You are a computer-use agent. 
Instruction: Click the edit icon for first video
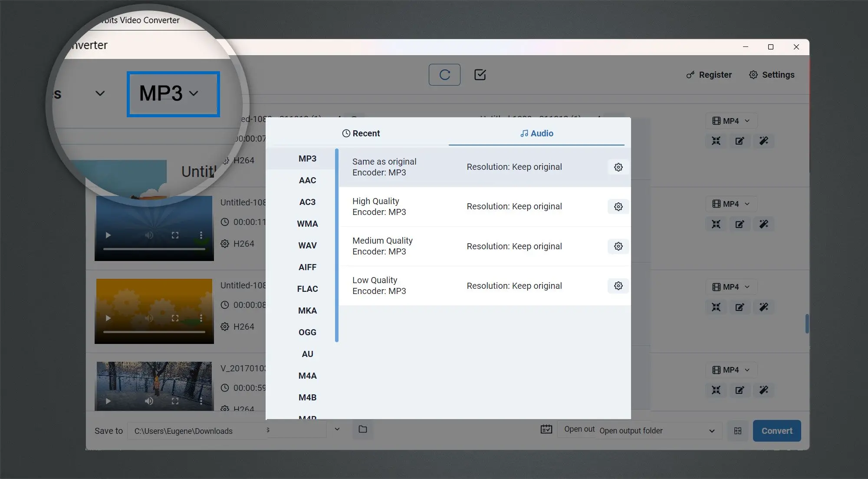[x=740, y=140]
